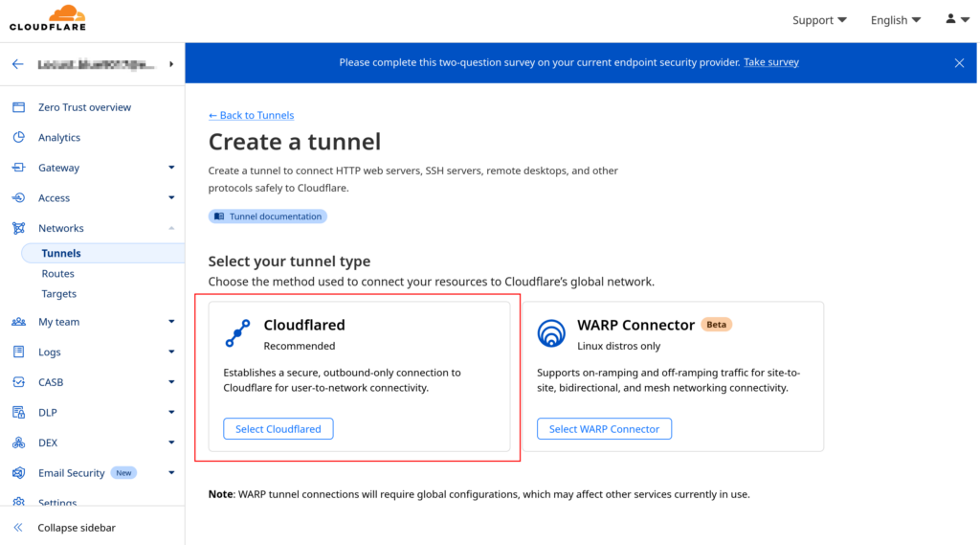The height and width of the screenshot is (545, 980).
Task: Expand the Gateway submenu arrow
Action: (171, 167)
